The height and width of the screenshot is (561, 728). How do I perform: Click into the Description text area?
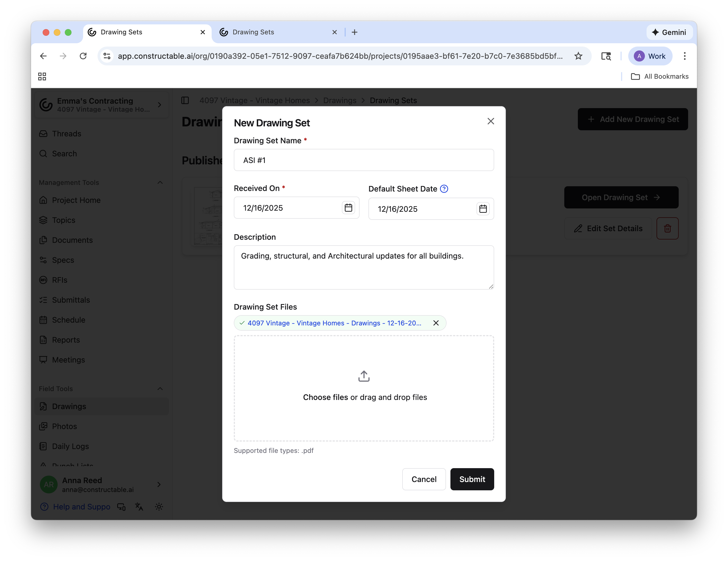click(364, 267)
